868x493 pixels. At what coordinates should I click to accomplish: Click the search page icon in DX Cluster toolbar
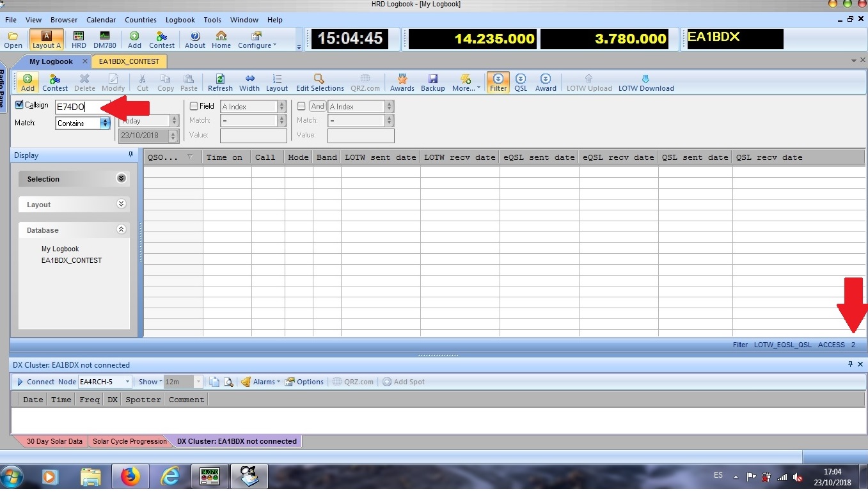pyautogui.click(x=228, y=382)
